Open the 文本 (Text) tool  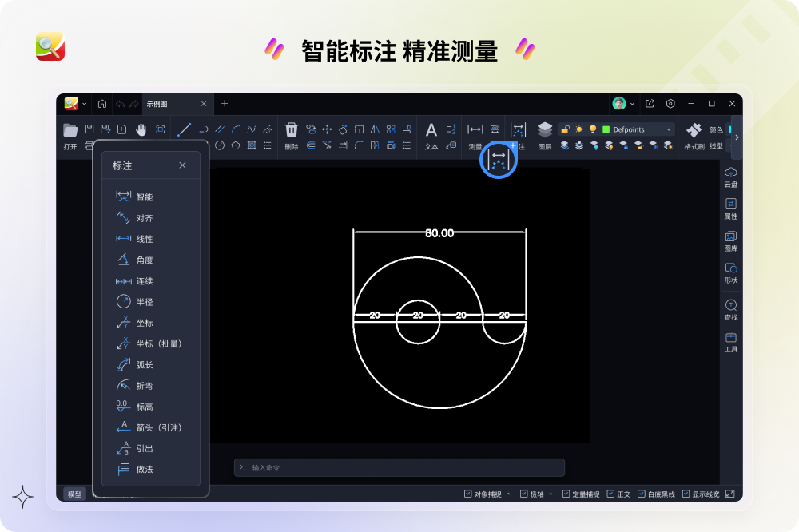pos(431,129)
